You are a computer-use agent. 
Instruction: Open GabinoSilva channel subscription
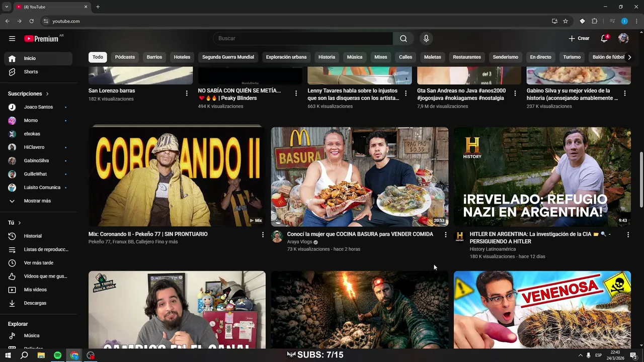click(38, 161)
